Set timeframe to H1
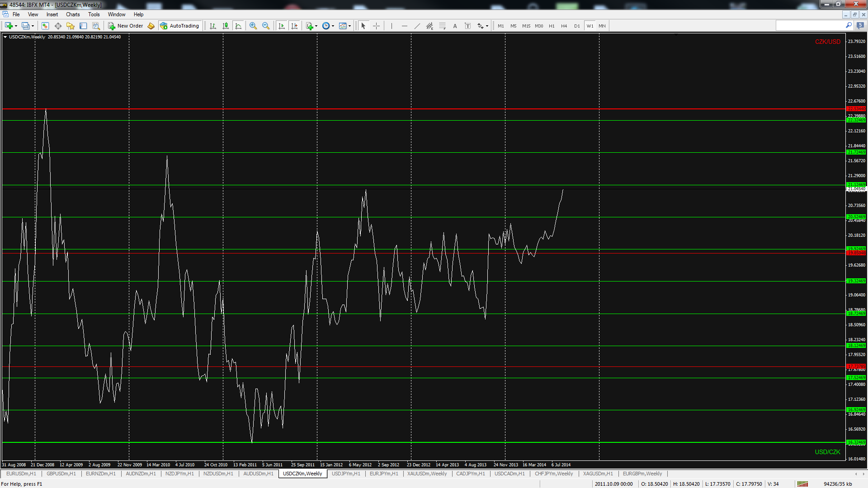Viewport: 868px width, 488px height. pos(552,26)
